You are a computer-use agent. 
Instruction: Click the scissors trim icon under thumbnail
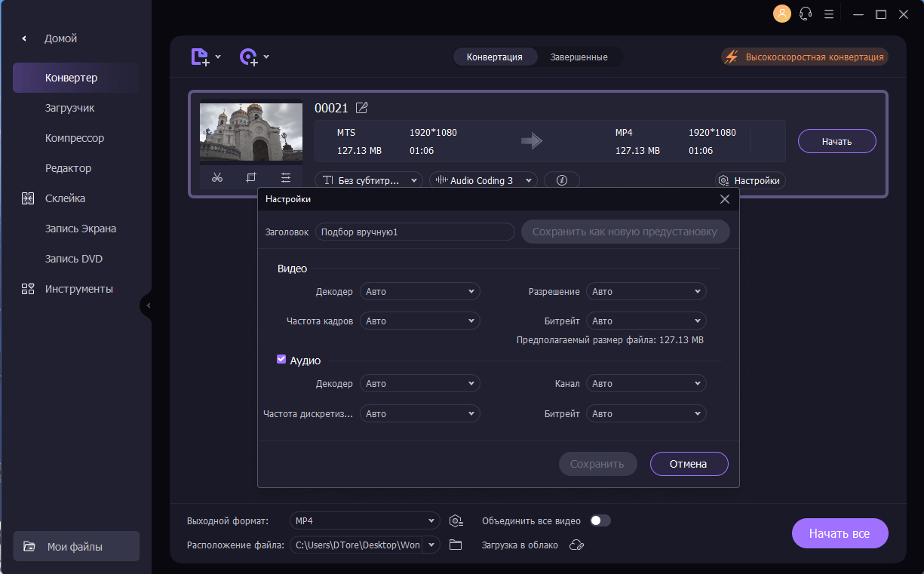tap(217, 178)
